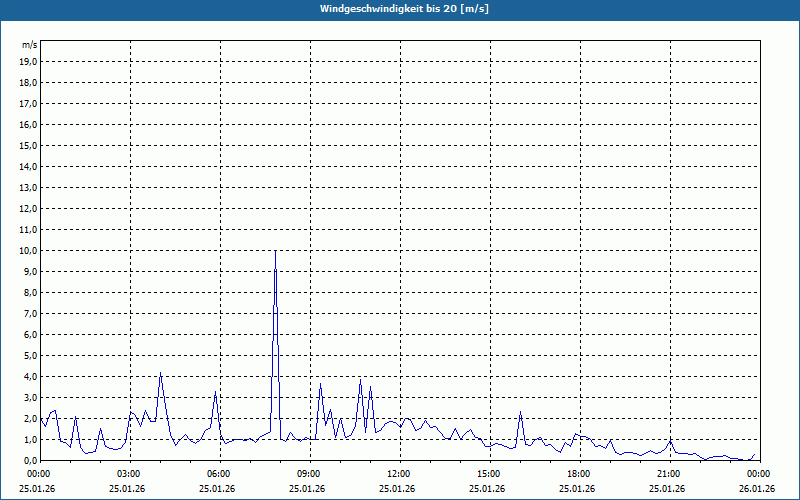Click the wind spike just before 06:00
Screen dimensions: 800x500
click(215, 393)
